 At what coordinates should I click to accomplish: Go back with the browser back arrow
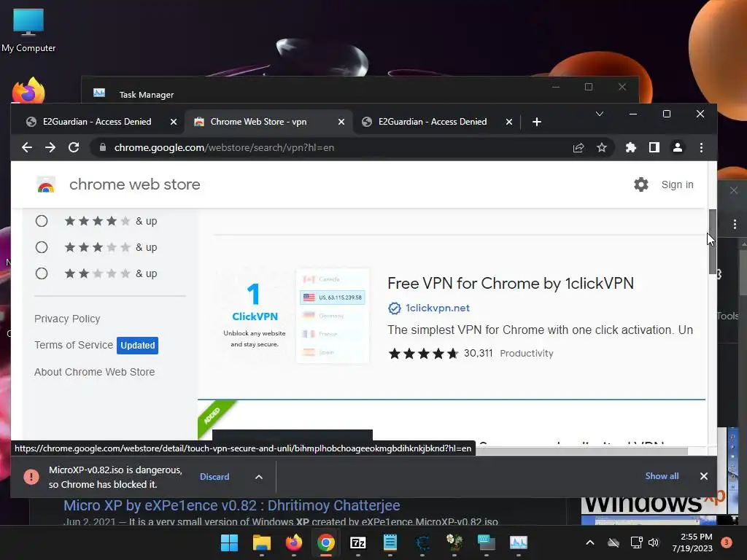pyautogui.click(x=27, y=147)
